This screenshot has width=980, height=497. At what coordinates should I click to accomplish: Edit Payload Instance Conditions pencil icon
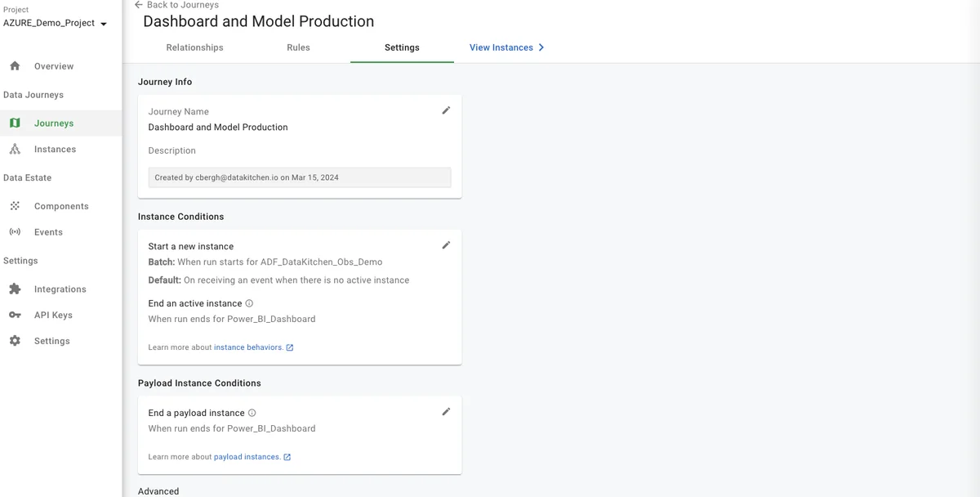446,412
